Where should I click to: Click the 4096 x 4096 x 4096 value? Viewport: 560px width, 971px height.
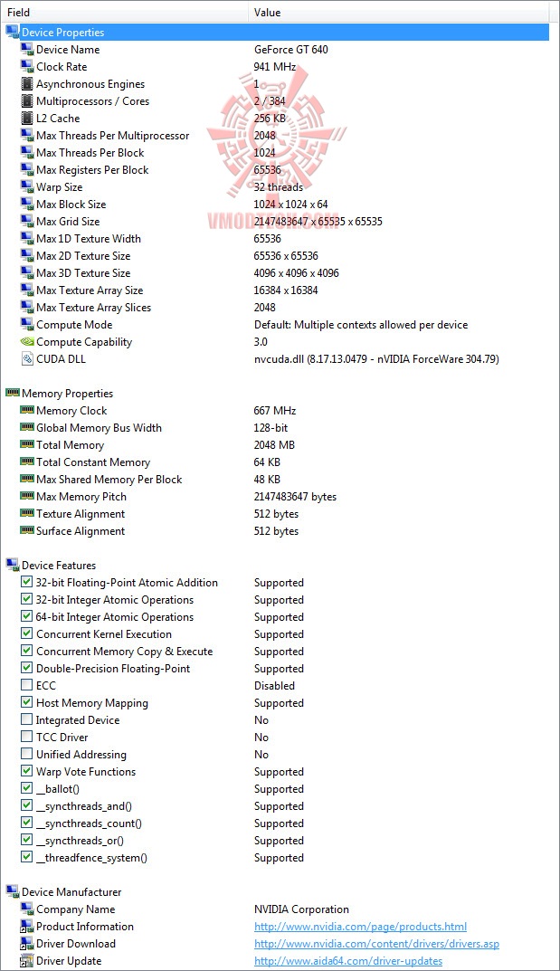click(x=297, y=273)
